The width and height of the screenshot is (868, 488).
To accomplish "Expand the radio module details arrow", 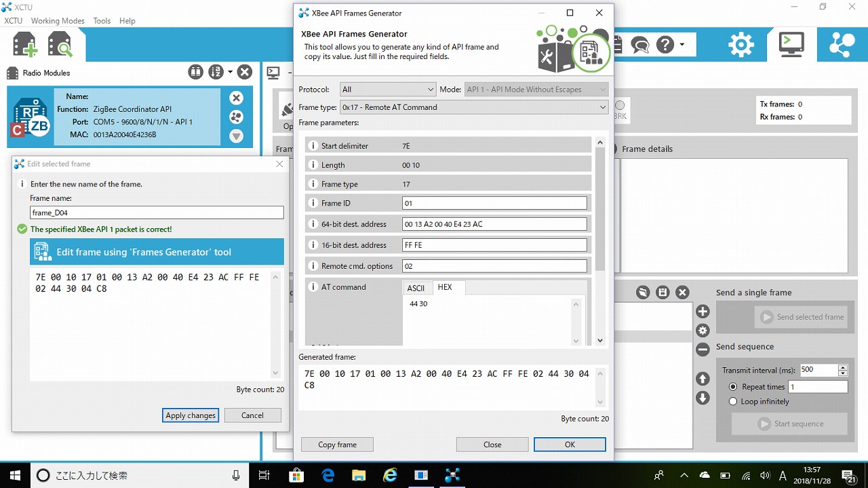I will pyautogui.click(x=236, y=136).
